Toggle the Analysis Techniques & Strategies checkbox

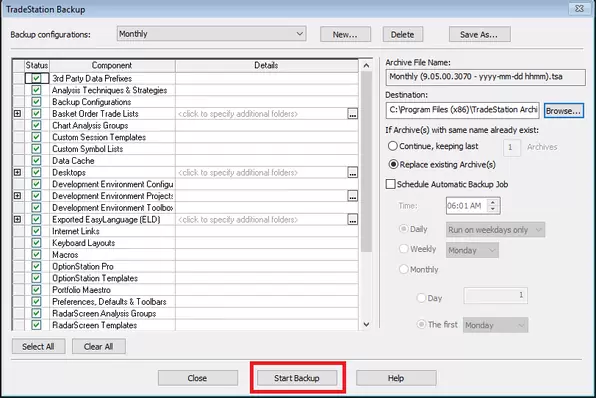[36, 90]
